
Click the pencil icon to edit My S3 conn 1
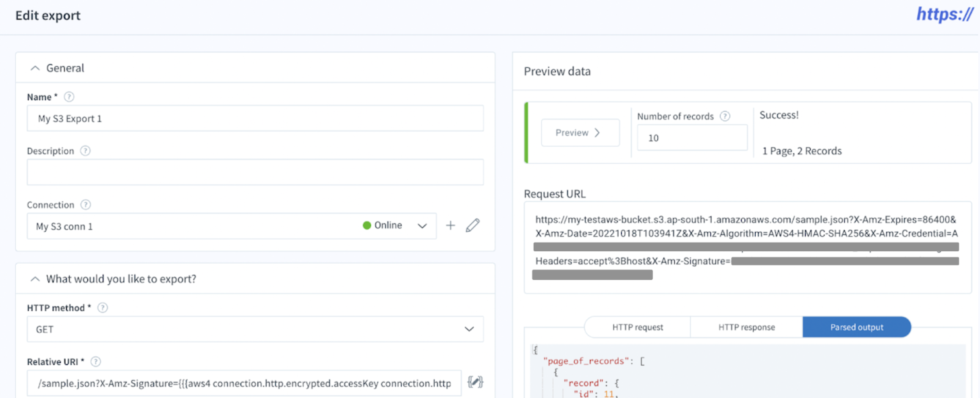coord(473,225)
